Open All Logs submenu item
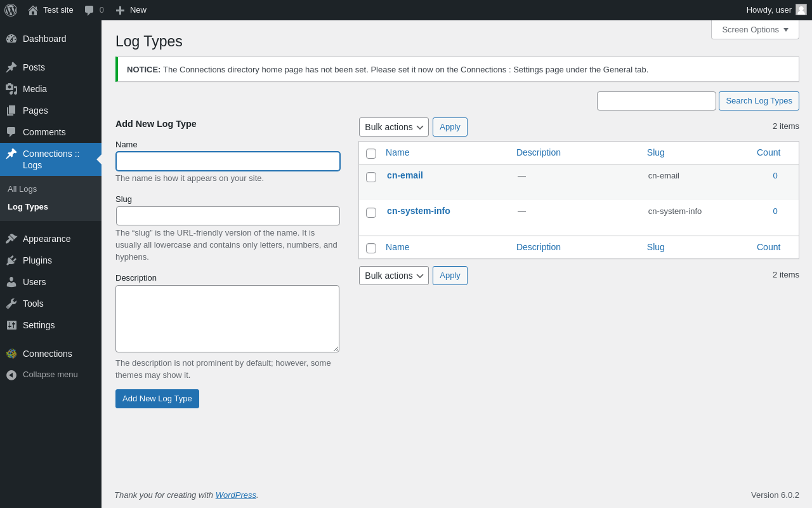The image size is (812, 508). click(22, 189)
